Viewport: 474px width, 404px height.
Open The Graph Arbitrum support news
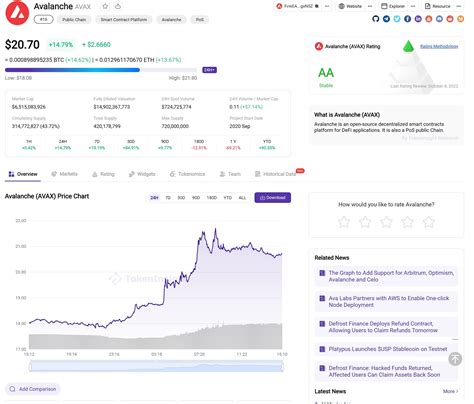pos(386,276)
